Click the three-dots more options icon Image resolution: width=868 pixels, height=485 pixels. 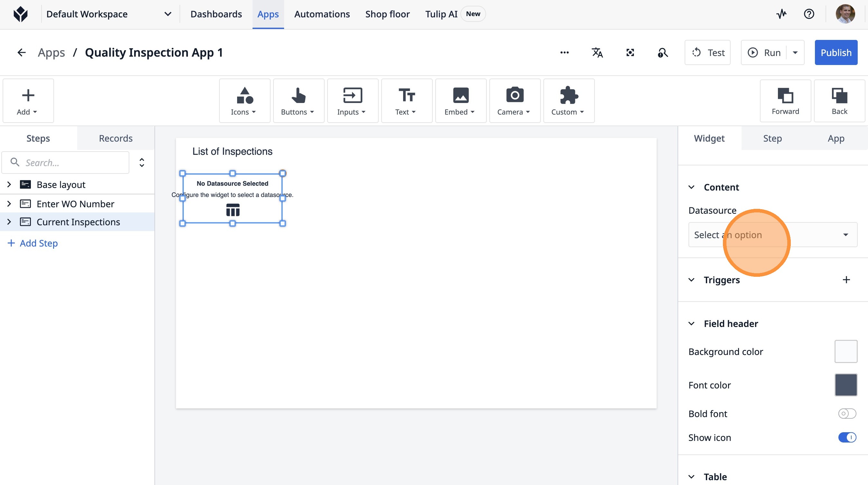point(564,52)
